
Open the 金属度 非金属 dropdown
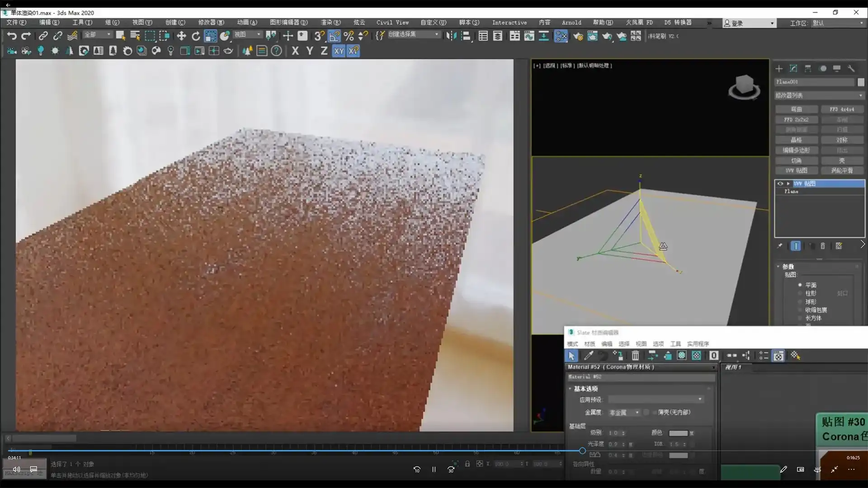click(624, 413)
